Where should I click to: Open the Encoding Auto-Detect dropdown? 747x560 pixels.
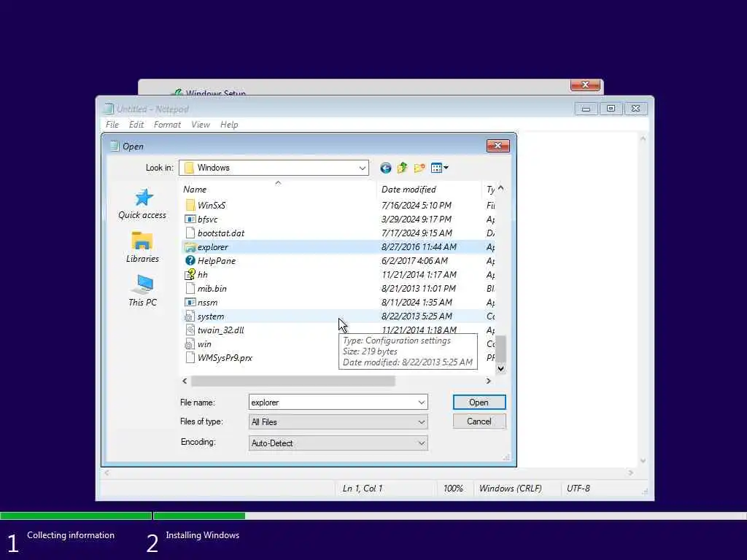tap(338, 443)
